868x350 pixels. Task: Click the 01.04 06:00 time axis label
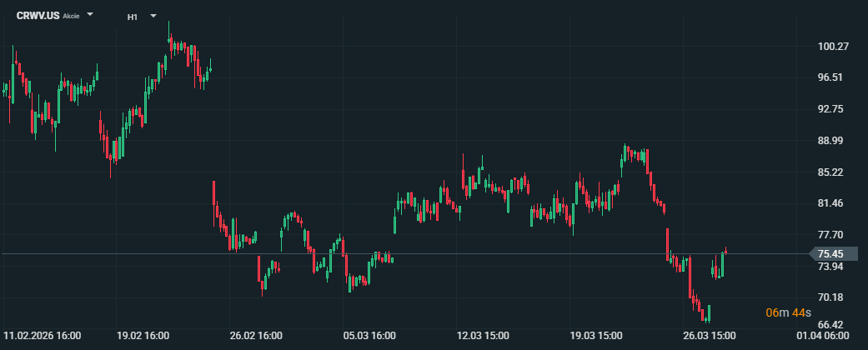click(x=823, y=336)
